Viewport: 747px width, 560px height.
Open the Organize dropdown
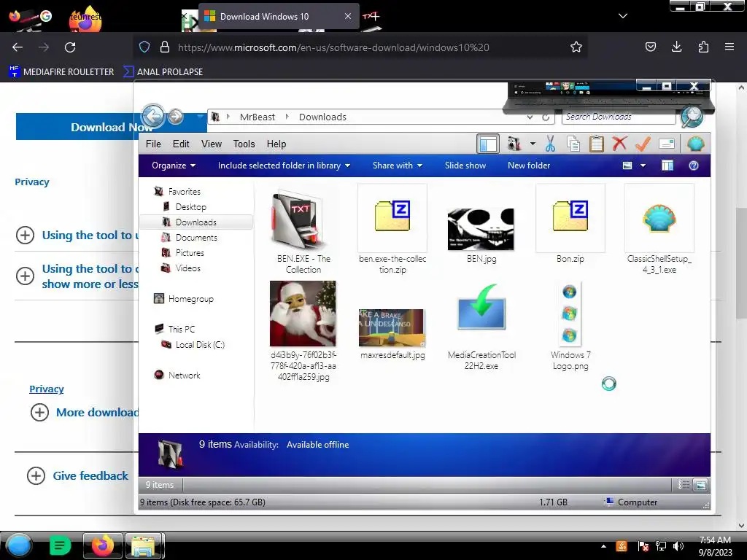(x=174, y=166)
